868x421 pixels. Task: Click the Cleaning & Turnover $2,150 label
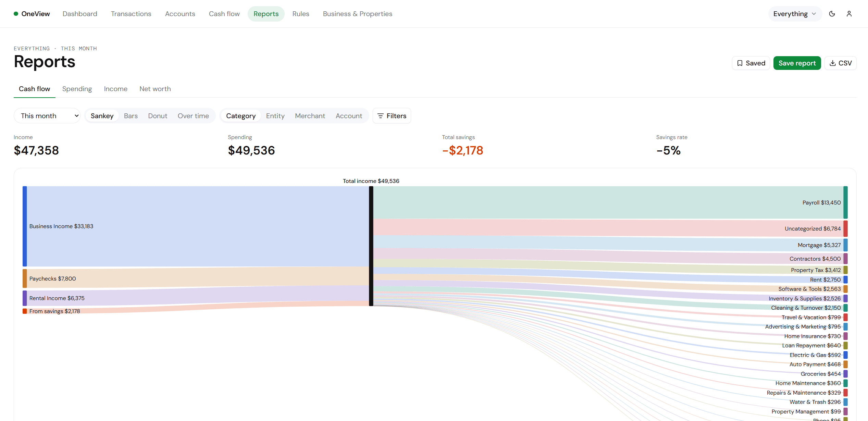806,308
